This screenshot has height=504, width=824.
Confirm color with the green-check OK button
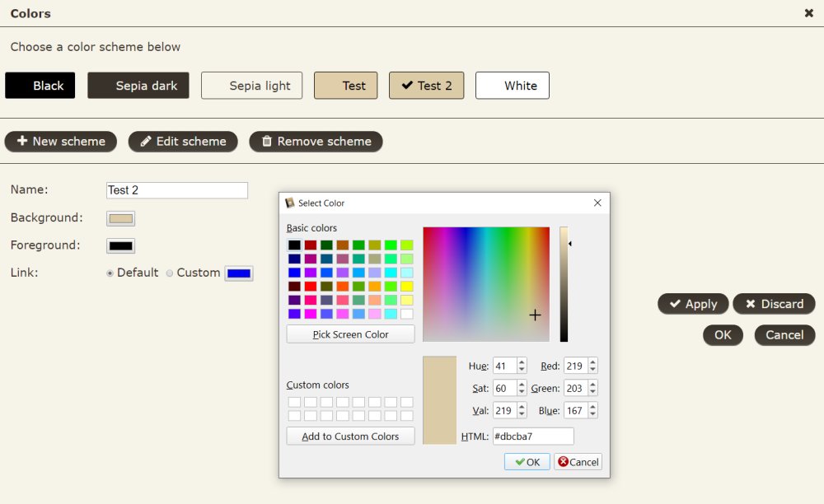click(527, 462)
